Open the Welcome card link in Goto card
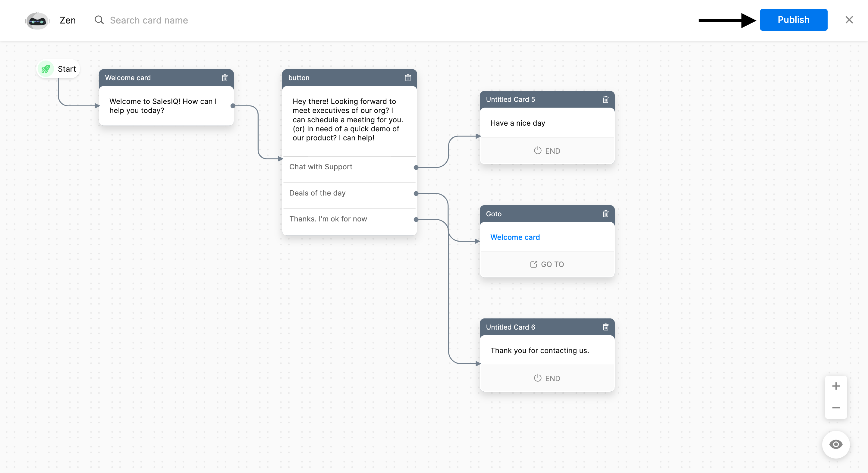This screenshot has height=473, width=868. click(515, 237)
